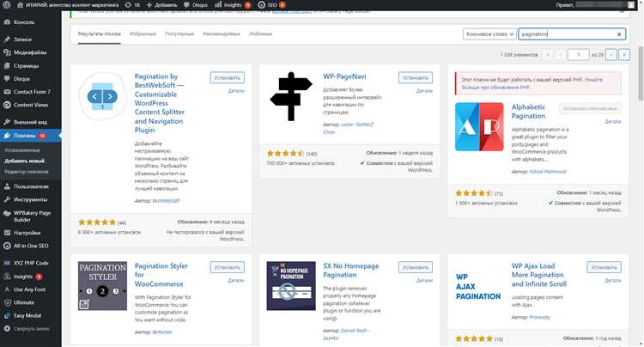
Task: Switch to Любимые tab
Action: pos(260,34)
